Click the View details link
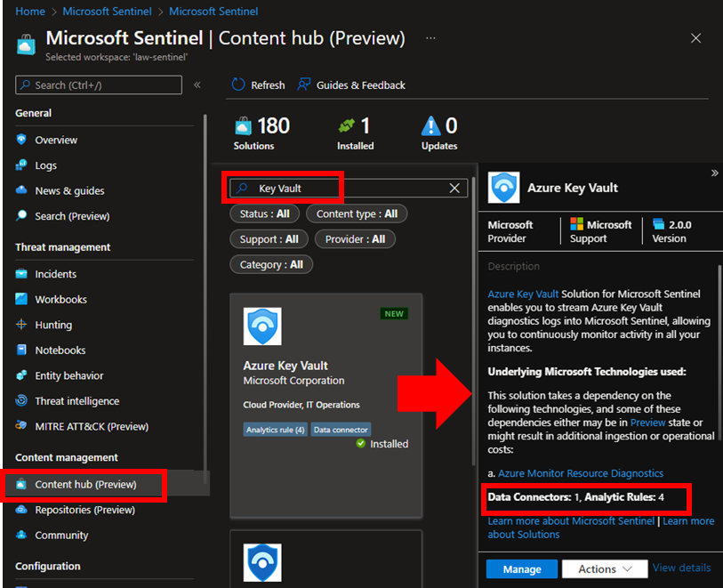This screenshot has height=588, width=723. pos(681,568)
